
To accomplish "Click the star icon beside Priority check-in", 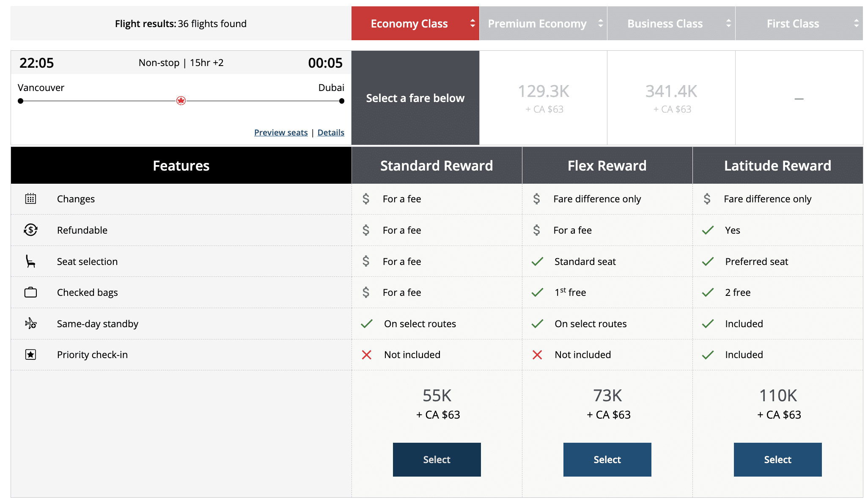I will click(x=30, y=355).
